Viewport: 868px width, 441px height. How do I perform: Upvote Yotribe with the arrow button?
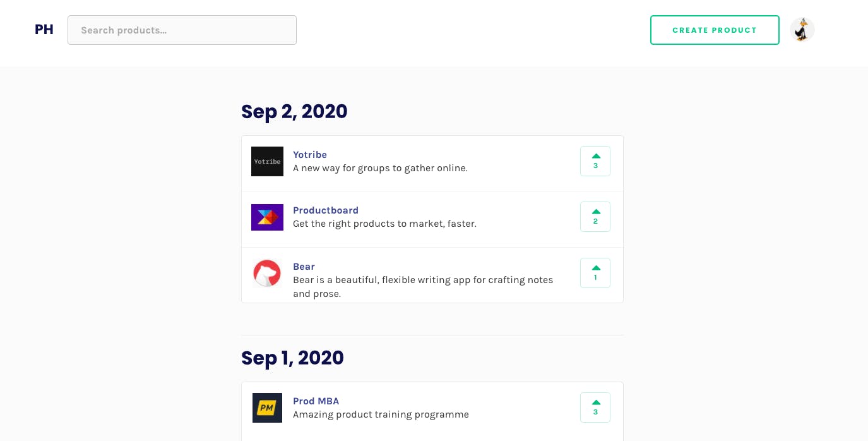click(595, 161)
